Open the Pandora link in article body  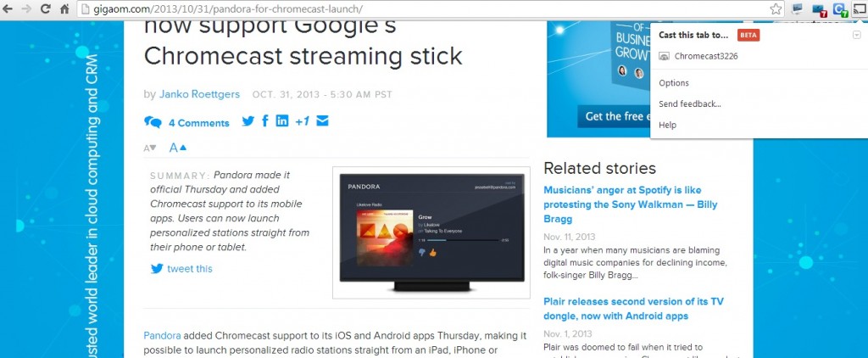coord(162,335)
